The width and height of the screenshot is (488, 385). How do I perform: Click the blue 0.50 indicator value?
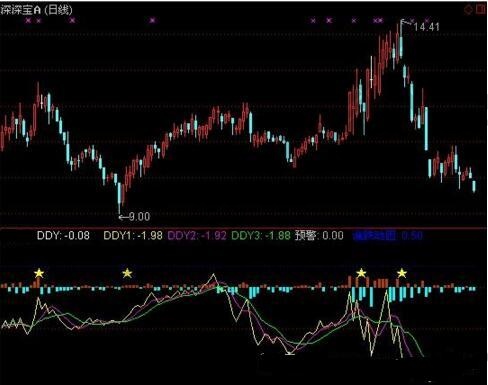(412, 236)
